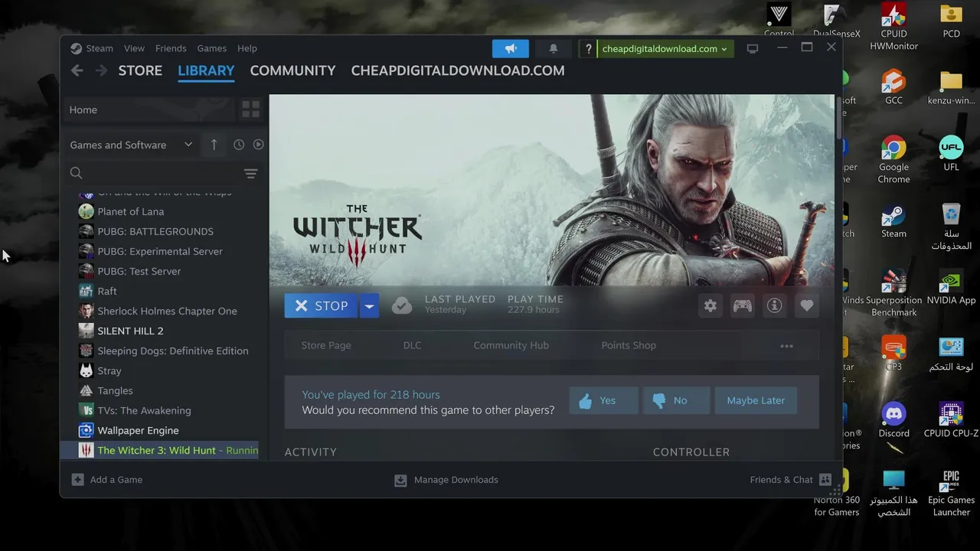980x551 pixels.
Task: Open the dropdown arrow beside STOP
Action: pyautogui.click(x=369, y=305)
